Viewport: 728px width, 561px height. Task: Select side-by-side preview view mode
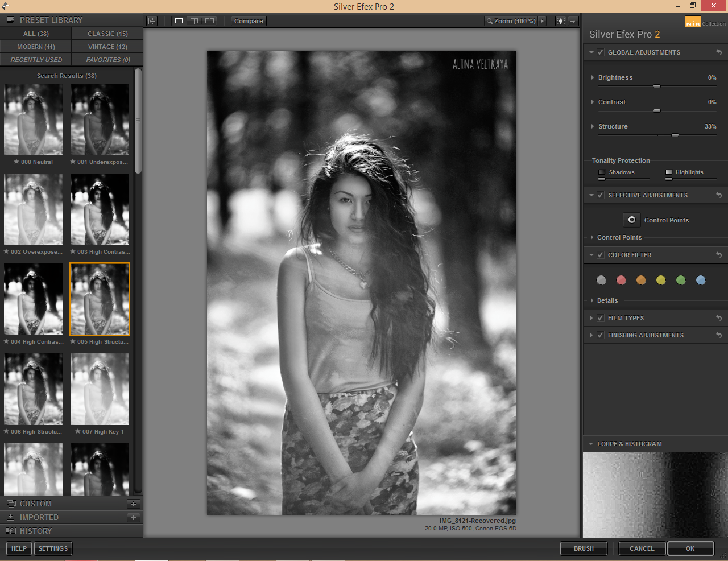pos(209,21)
